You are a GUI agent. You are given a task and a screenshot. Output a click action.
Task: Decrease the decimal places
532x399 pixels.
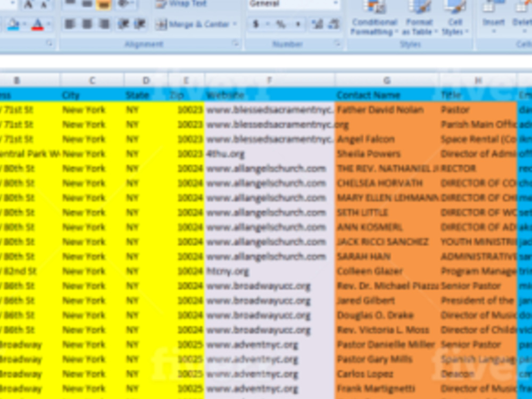tap(334, 24)
